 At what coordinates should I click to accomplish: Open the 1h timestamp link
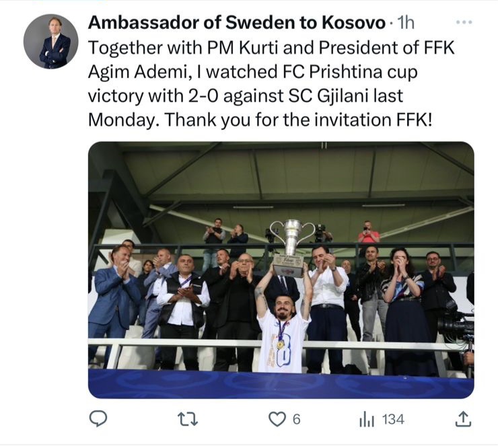tap(406, 23)
